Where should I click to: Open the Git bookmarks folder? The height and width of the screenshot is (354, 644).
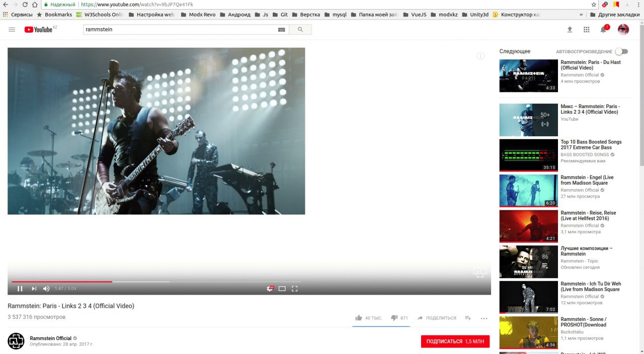coord(280,15)
